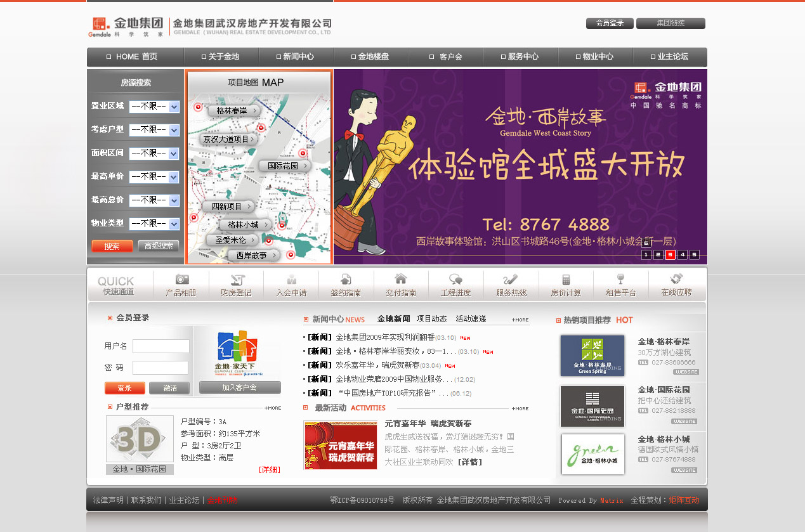Open the 金地·格林春岸 Green Spring thumbnail
This screenshot has height=532, width=805.
(x=592, y=356)
